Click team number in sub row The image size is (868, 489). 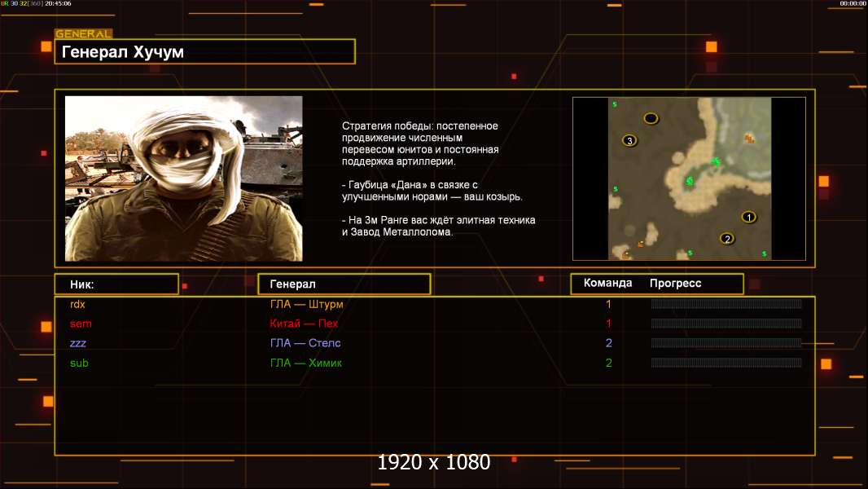click(608, 363)
